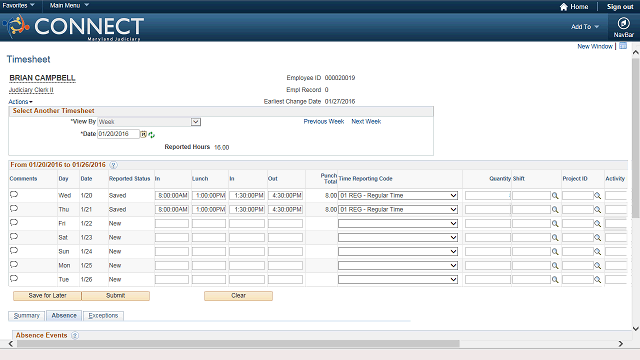Image resolution: width=640 pixels, height=360 pixels.
Task: Open Time Reporting Code dropdown for Mon 1/25
Action: (398, 265)
